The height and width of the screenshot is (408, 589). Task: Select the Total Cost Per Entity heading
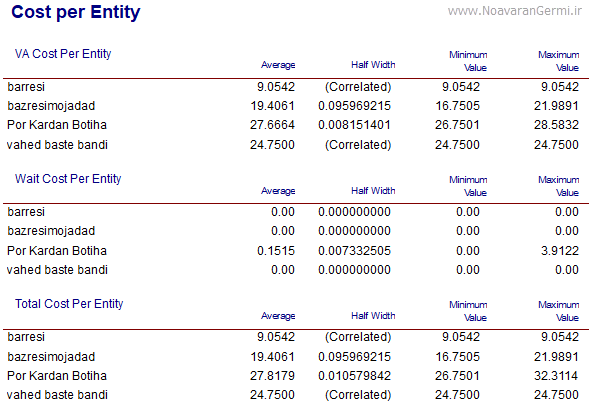[69, 304]
